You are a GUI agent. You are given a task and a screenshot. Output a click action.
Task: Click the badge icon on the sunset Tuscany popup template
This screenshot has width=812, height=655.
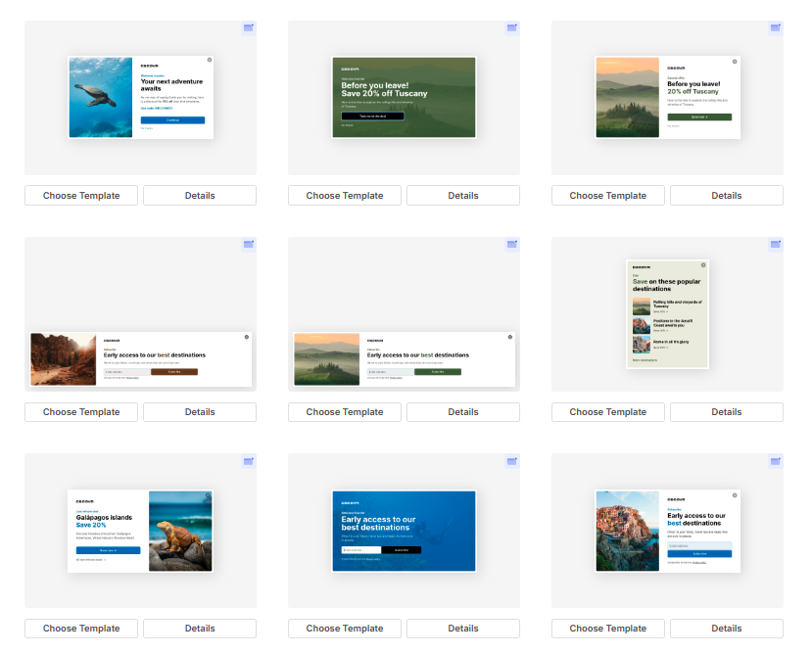[776, 28]
